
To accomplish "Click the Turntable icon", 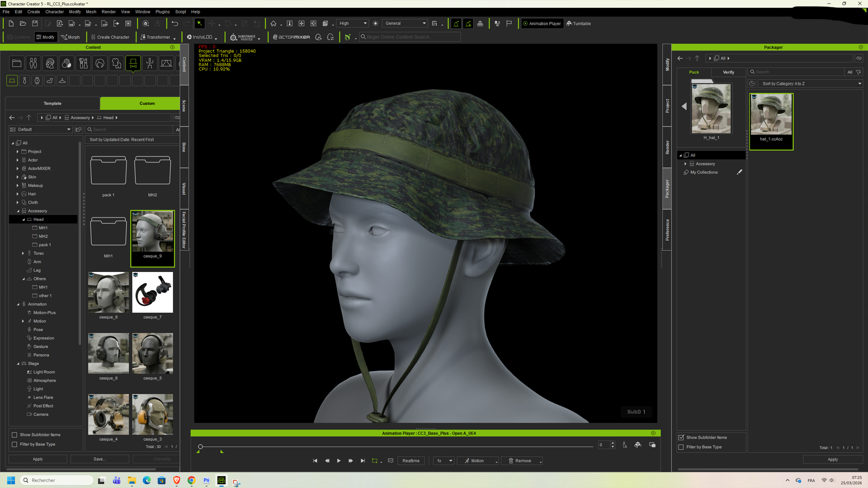I will pos(579,23).
